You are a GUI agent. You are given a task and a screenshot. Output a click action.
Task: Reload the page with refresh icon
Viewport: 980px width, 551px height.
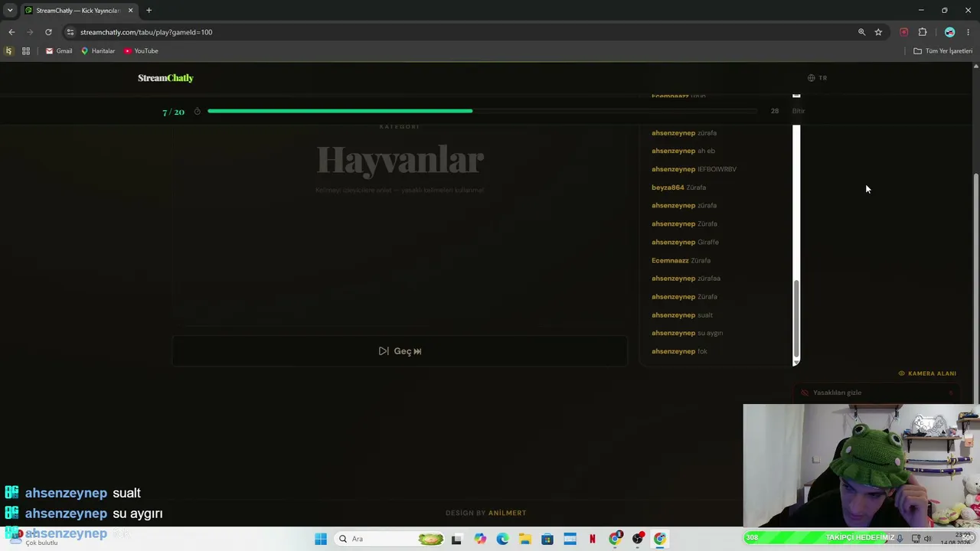click(x=48, y=32)
